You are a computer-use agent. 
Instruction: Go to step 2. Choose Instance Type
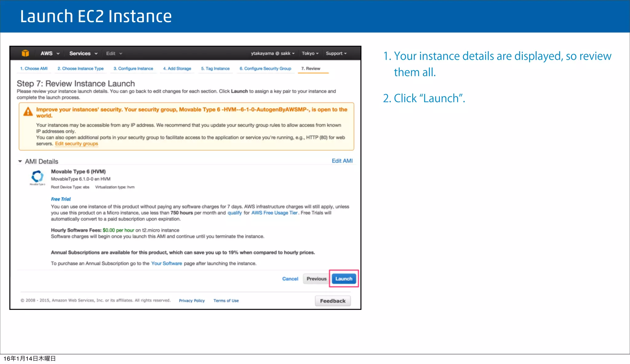click(x=81, y=69)
